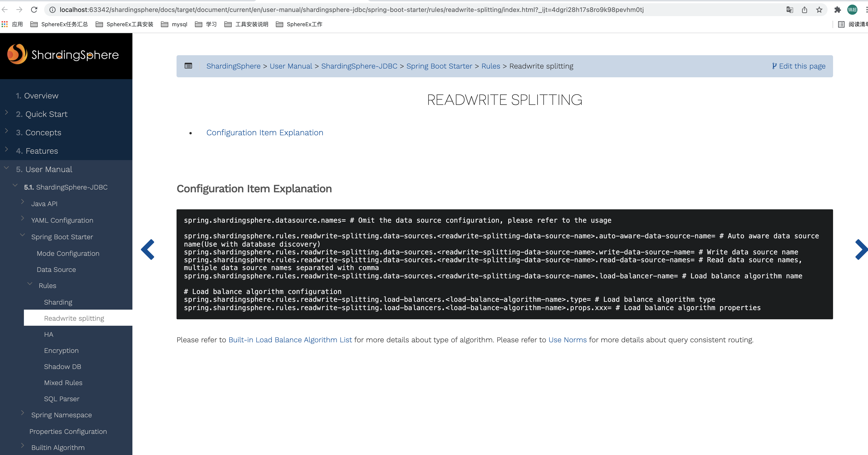Expand the Quick Start section chevron
Viewport: 868px width, 455px height.
(6, 112)
